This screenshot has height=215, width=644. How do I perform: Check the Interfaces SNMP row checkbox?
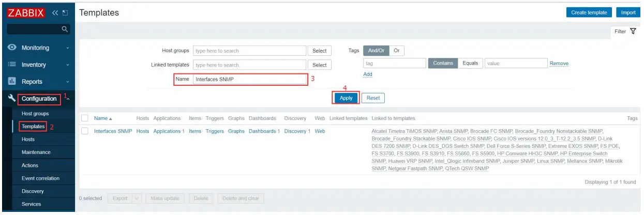click(85, 131)
